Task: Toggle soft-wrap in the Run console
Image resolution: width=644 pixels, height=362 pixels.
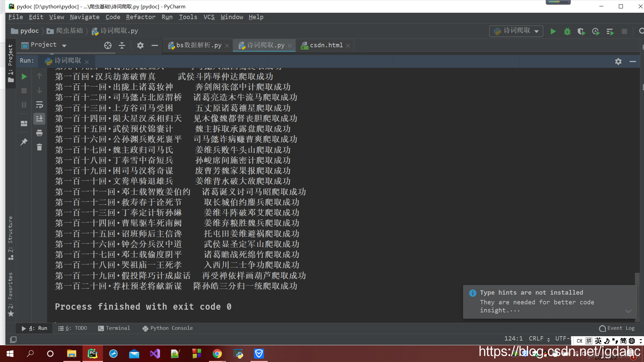Action: 39,105
